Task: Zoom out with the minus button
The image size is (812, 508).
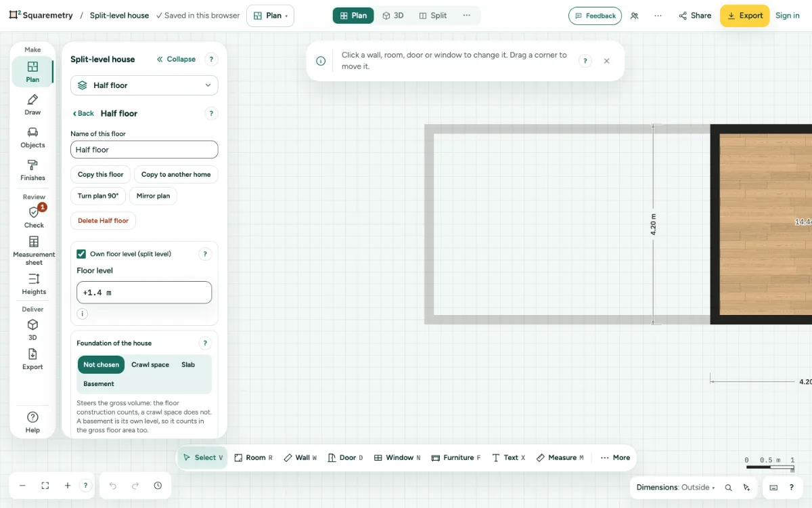Action: 22,486
